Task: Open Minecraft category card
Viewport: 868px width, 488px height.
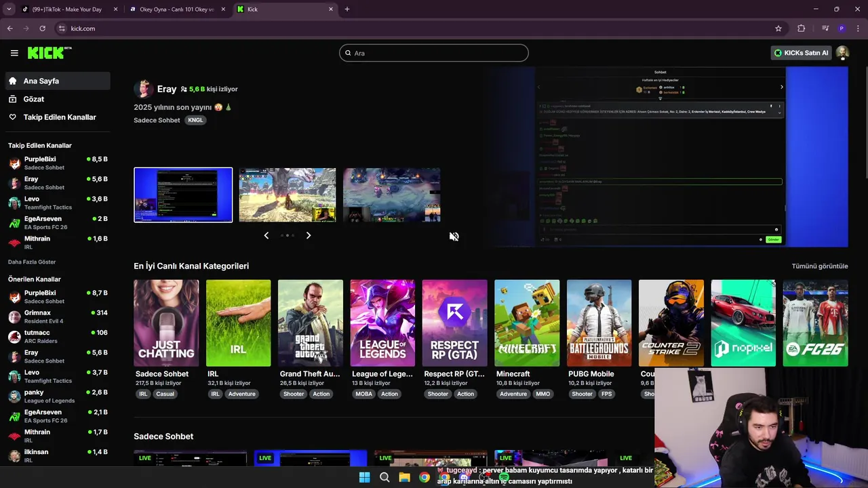Action: [527, 323]
